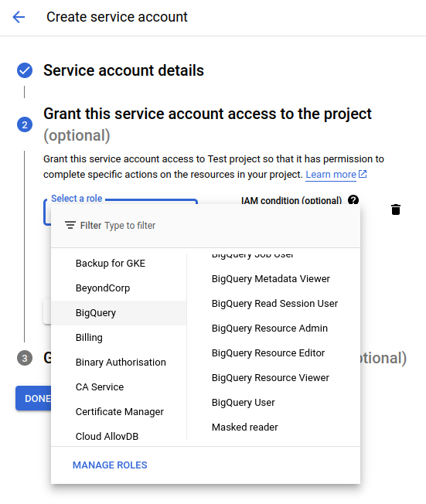Viewport: 426px width, 504px height.
Task: Click the Learn more external link icon
Action: (363, 174)
